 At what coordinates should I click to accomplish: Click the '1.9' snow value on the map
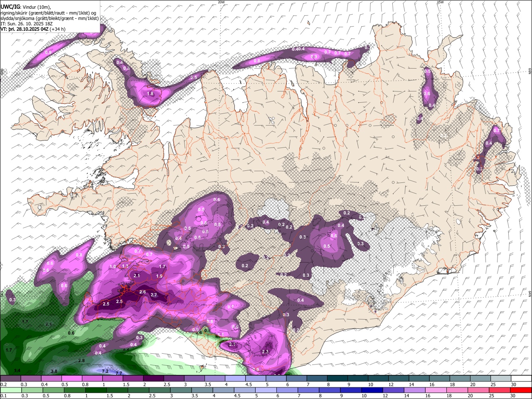159,276
